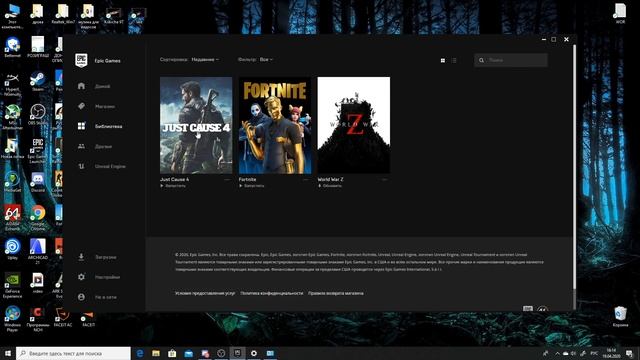Select the World War Z cover art
Viewport: 640px width, 360px height.
tap(353, 125)
